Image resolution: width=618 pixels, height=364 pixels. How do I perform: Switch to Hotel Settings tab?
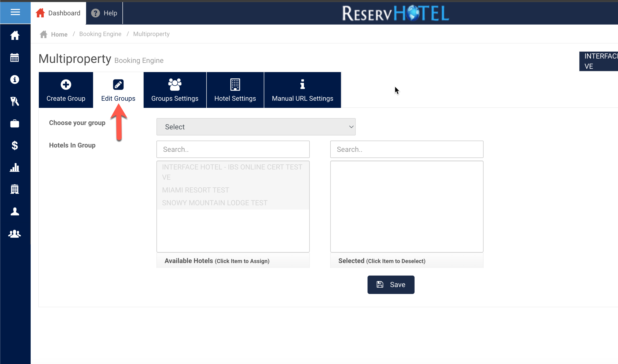235,90
